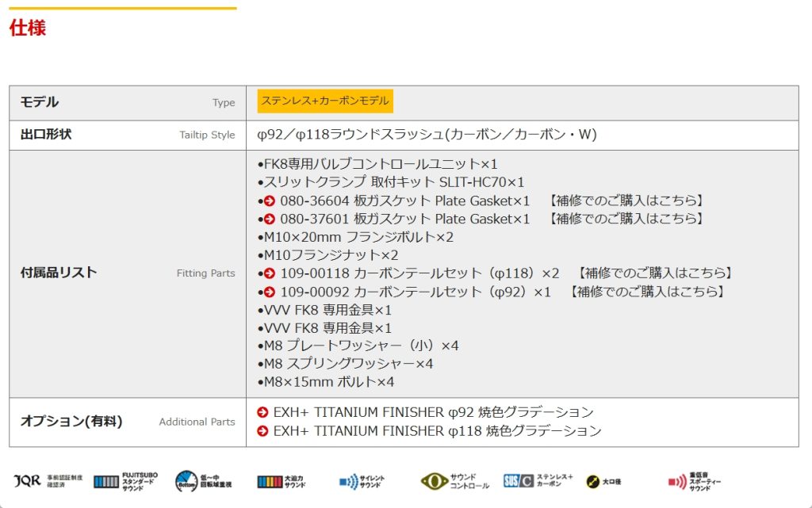Click the 大口径 yellow circle icon
This screenshot has height=508, width=812.
pos(593,481)
